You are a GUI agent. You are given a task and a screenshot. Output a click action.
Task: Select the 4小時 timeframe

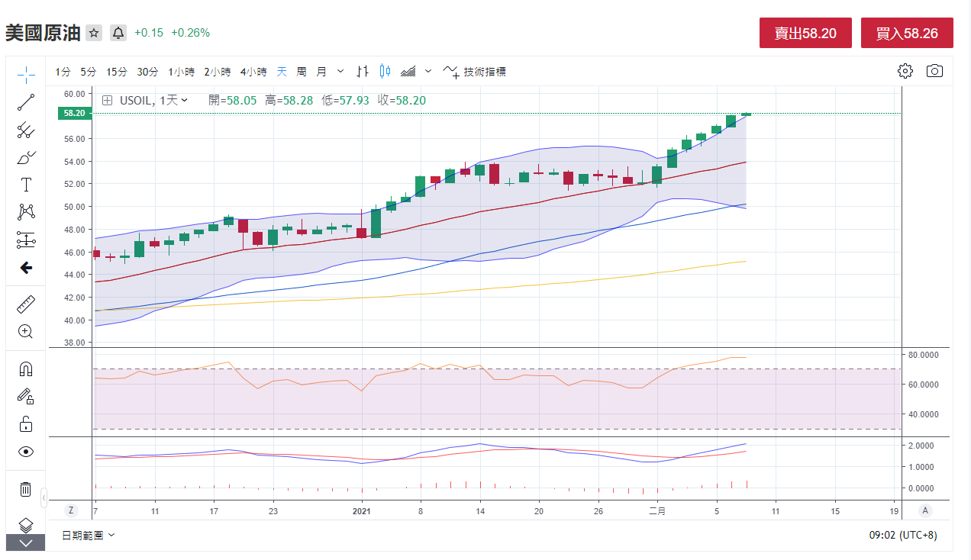coord(253,72)
